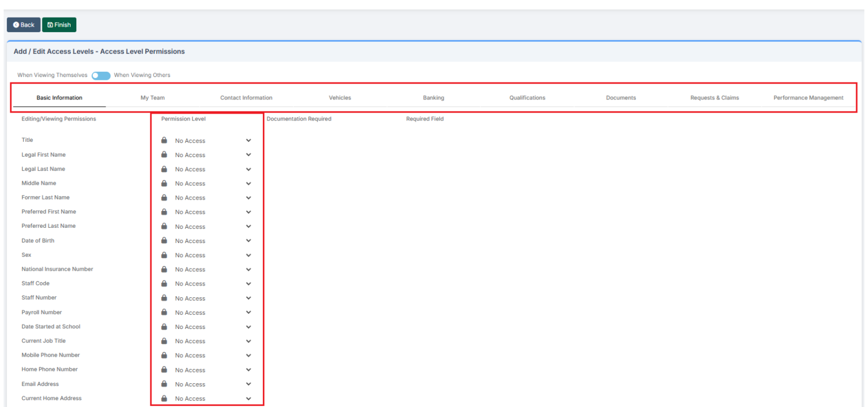This screenshot has height=407, width=868.
Task: Click the lock icon beside Title
Action: pos(164,140)
